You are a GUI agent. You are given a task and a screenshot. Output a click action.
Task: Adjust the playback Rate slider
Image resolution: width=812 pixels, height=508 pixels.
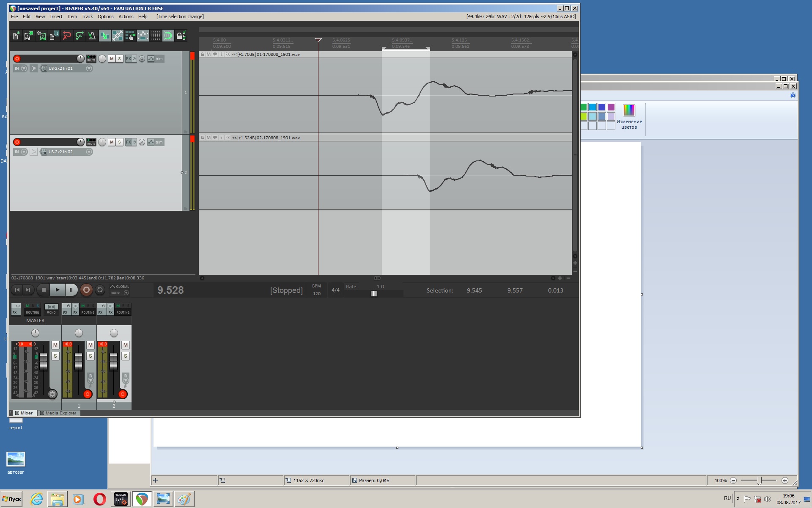374,294
